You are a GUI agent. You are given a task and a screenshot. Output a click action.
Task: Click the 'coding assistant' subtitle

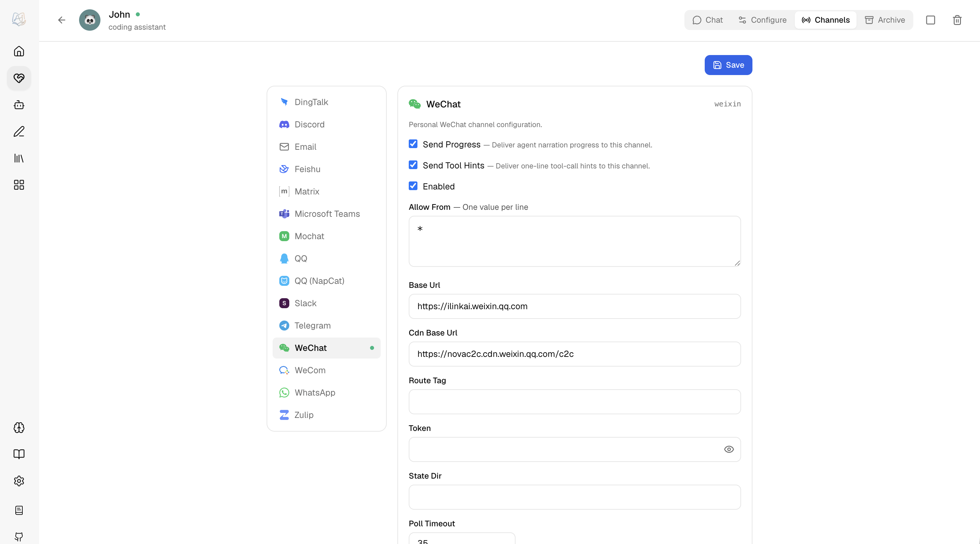point(137,27)
